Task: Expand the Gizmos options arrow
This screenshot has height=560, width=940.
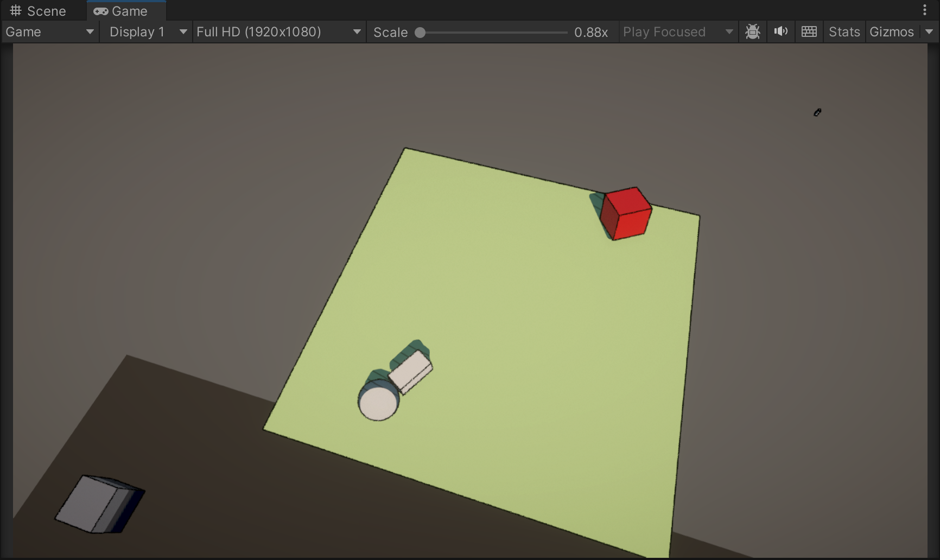Action: [929, 32]
